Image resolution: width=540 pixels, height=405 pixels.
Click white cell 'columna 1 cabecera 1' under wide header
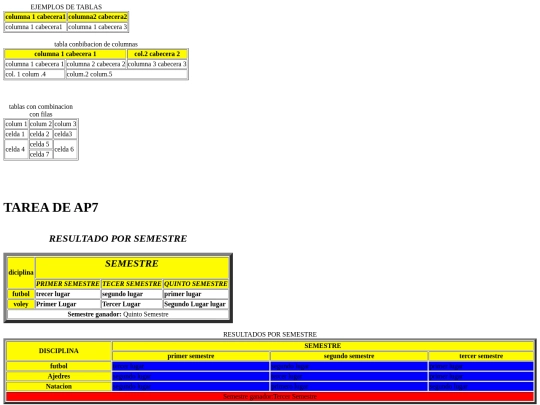(x=34, y=64)
